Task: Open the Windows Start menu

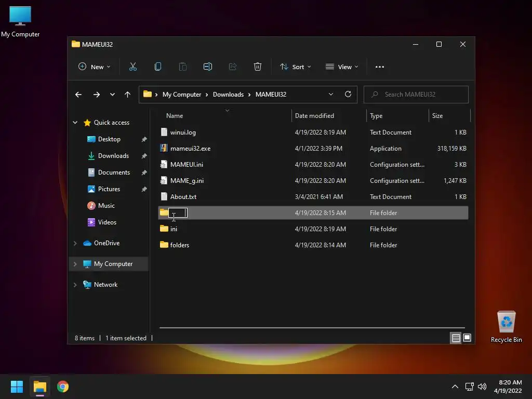Action: (x=17, y=387)
